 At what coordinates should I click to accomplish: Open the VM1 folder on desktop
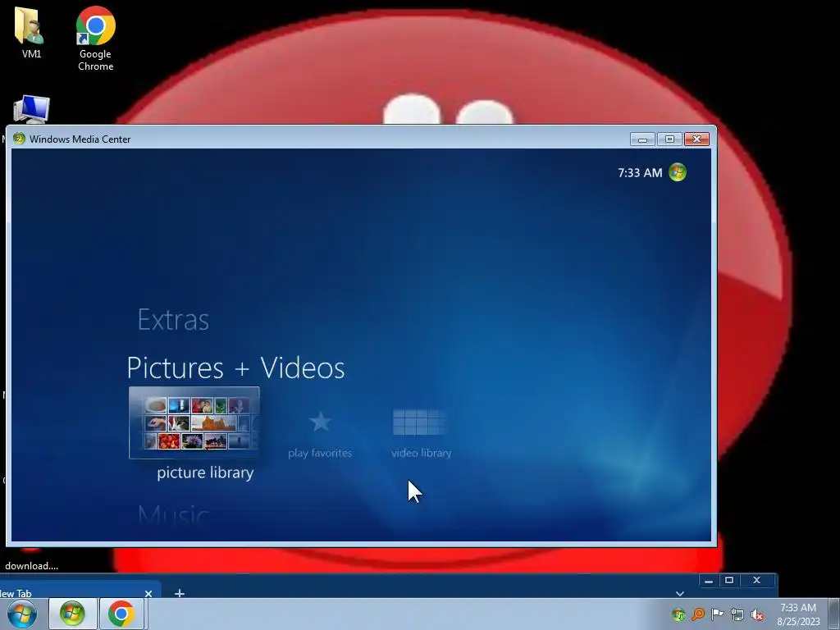tap(31, 32)
